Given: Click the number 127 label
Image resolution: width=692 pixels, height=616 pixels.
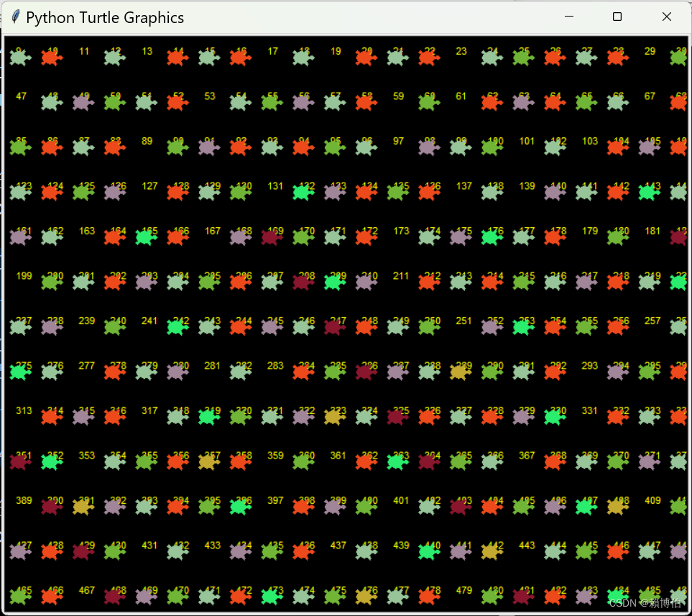Looking at the screenshot, I should coord(149,185).
